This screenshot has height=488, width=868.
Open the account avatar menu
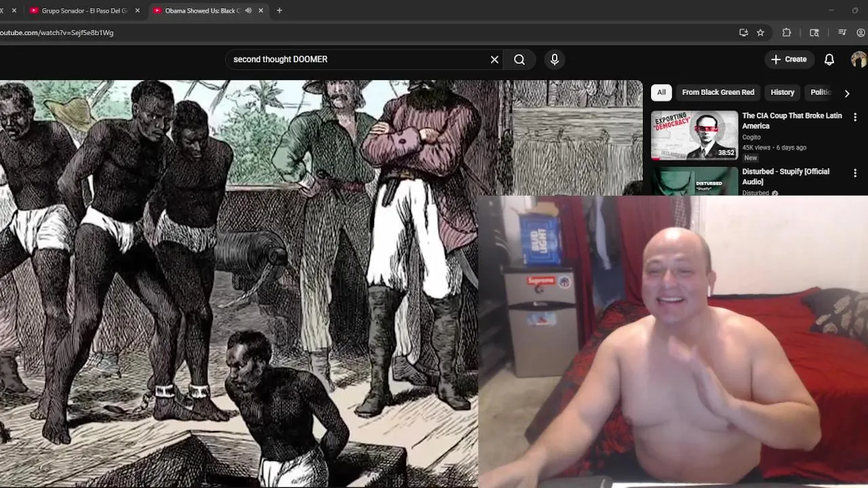859,60
